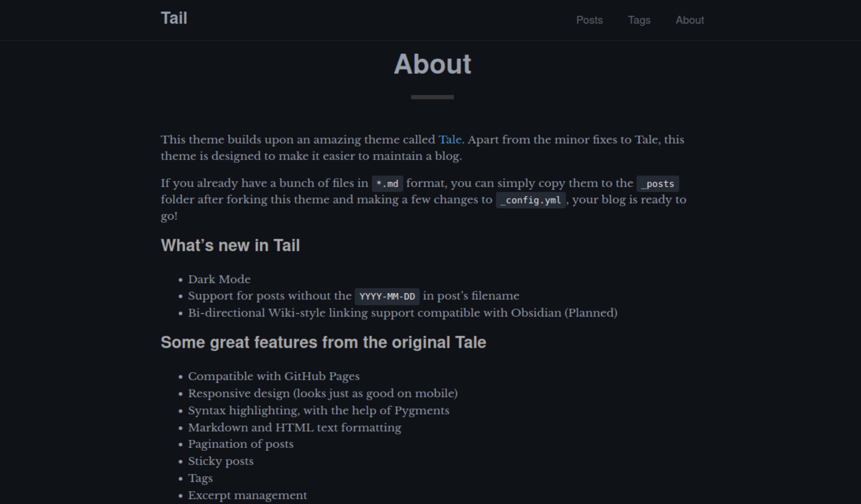861x504 pixels.
Task: Select the About navigation item
Action: [690, 21]
